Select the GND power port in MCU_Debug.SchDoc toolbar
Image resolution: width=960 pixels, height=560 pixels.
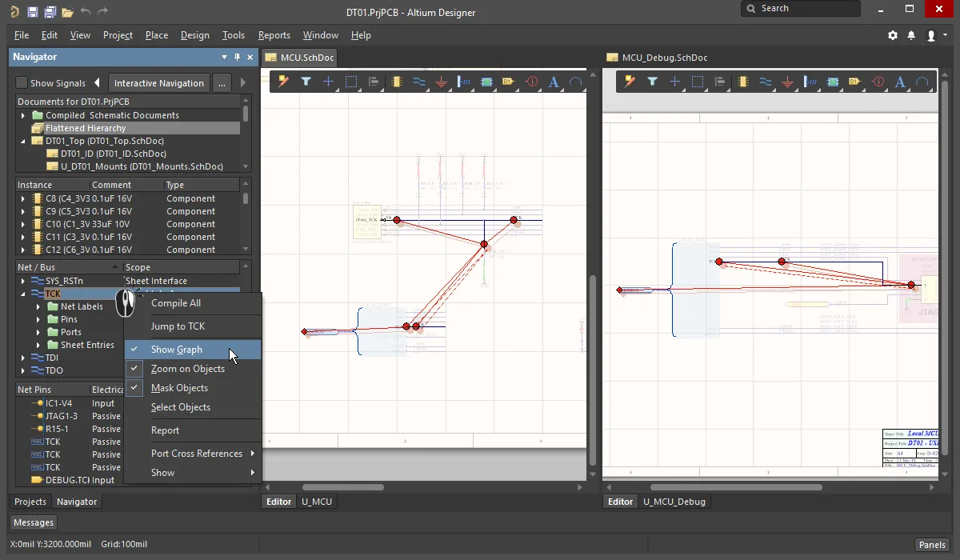[788, 82]
